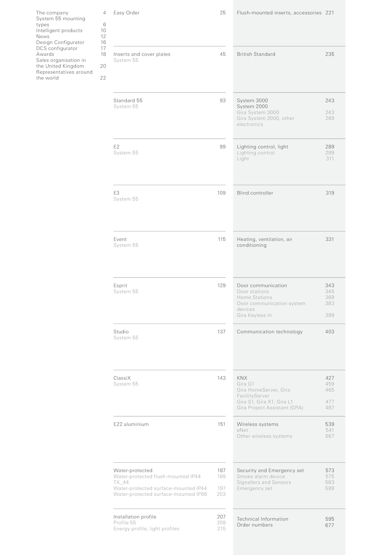Go to KNX chapter heading
Screen dimensions: 392x555
pos(242,378)
